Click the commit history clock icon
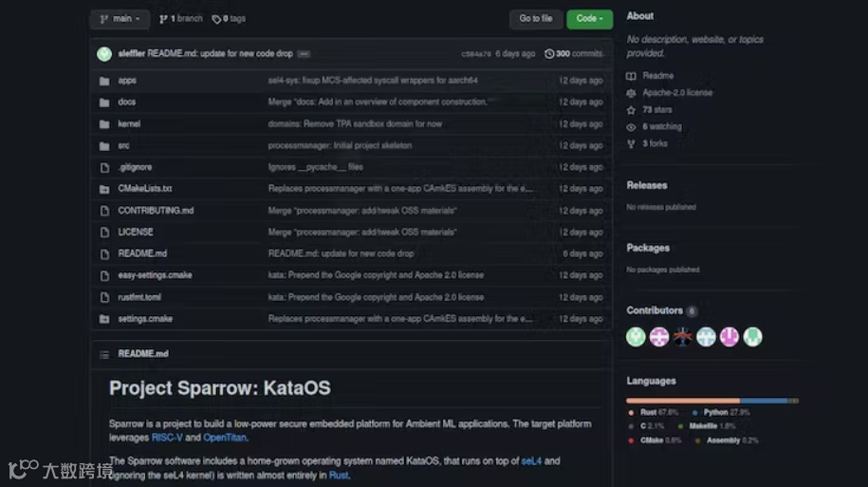Screen dimensions: 868x487 coord(549,54)
